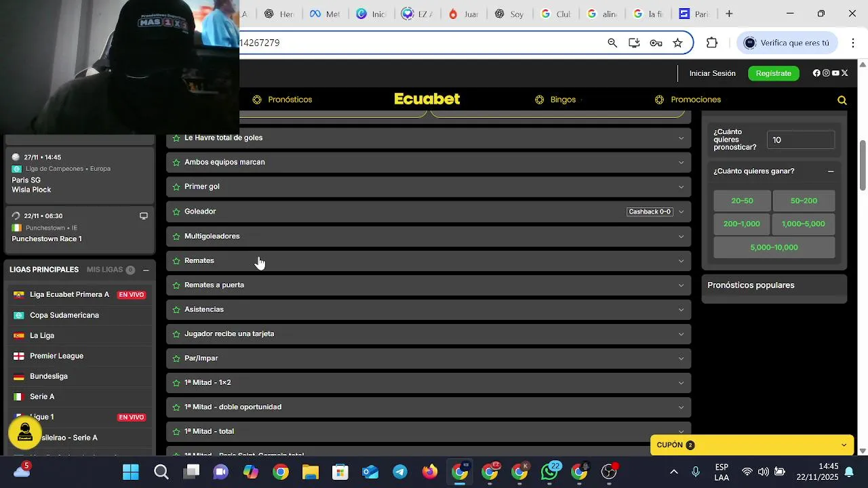Expand 1ª Mitad - doble oportunidad chevron
This screenshot has width=868, height=488.
[x=682, y=407]
